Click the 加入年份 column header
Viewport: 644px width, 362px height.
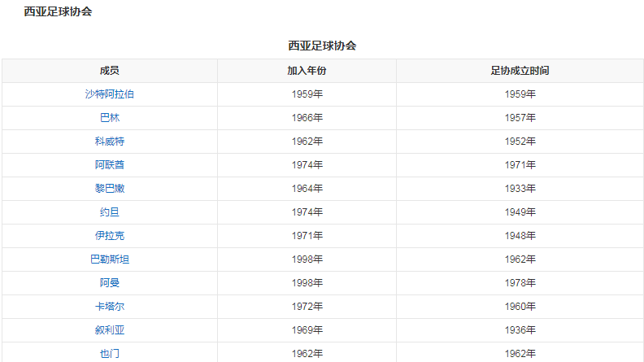[307, 71]
